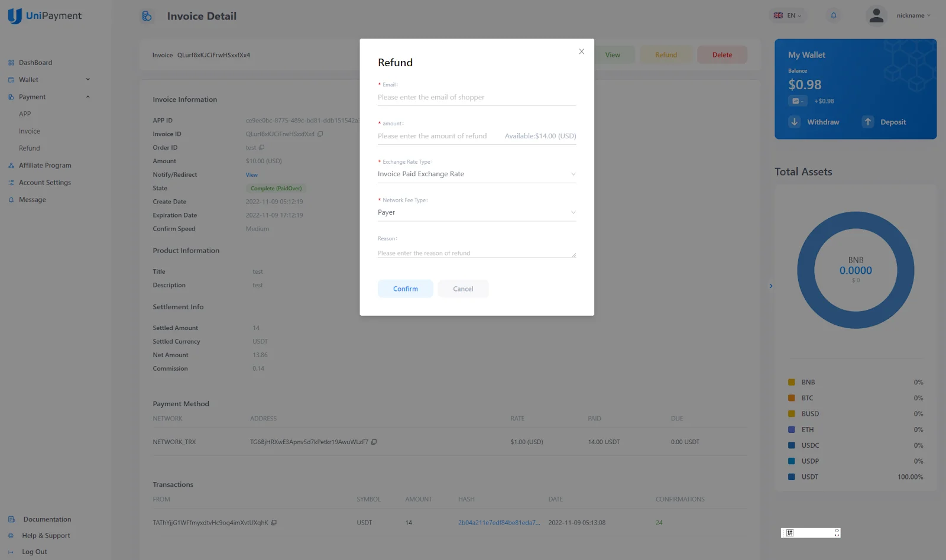946x560 pixels.
Task: Select Invoice from the Payment menu
Action: pos(28,131)
